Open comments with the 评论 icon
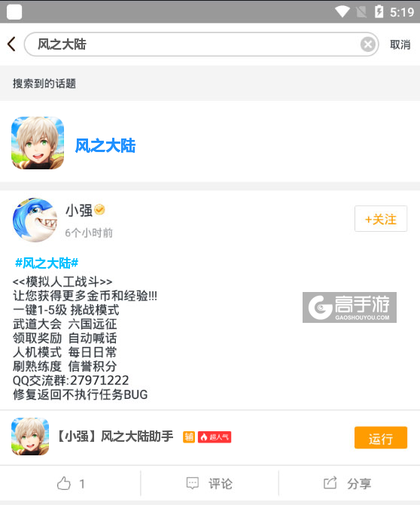Screen dimensions: 420x505 193,483
